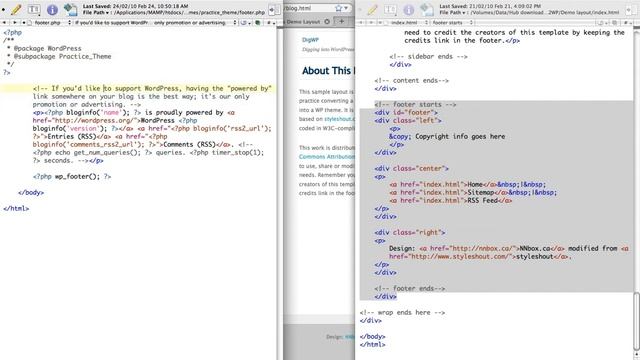Click "<div class="center">" line in index.html
This screenshot has width=640, height=360.
411,168
